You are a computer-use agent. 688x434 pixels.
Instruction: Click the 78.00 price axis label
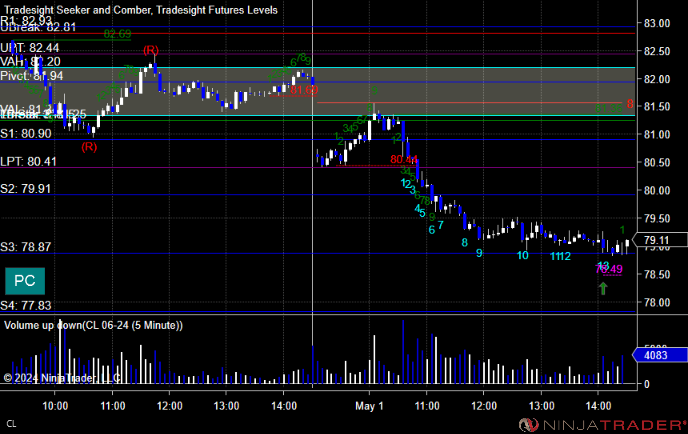tap(657, 302)
